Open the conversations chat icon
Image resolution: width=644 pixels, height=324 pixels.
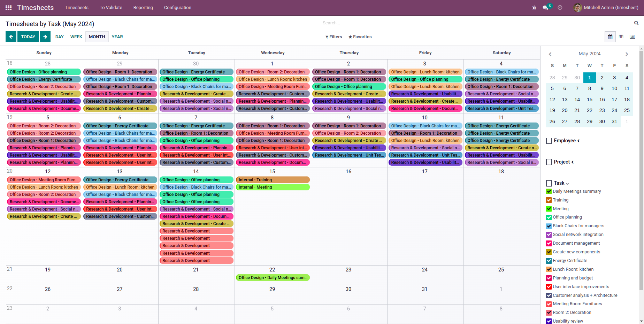(545, 8)
